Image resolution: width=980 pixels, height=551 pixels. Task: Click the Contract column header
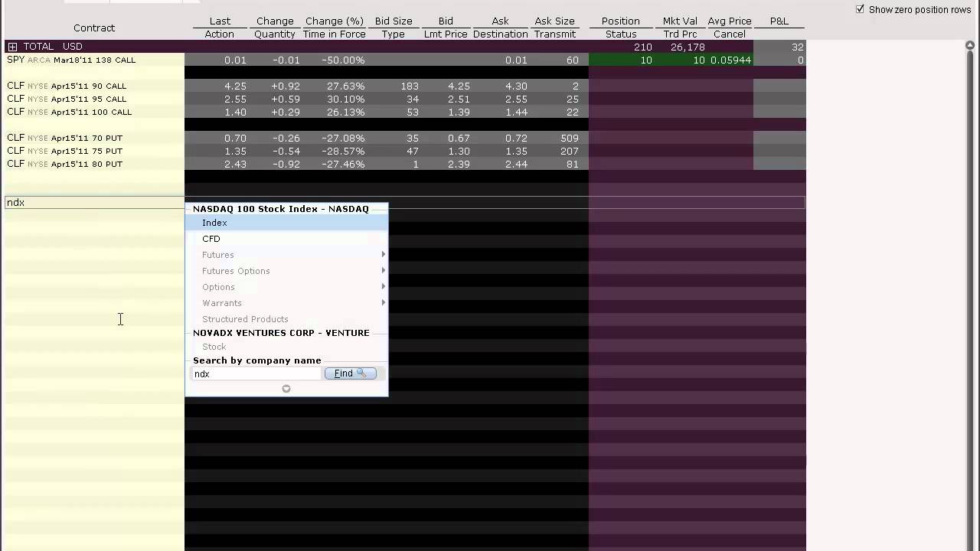pos(94,28)
